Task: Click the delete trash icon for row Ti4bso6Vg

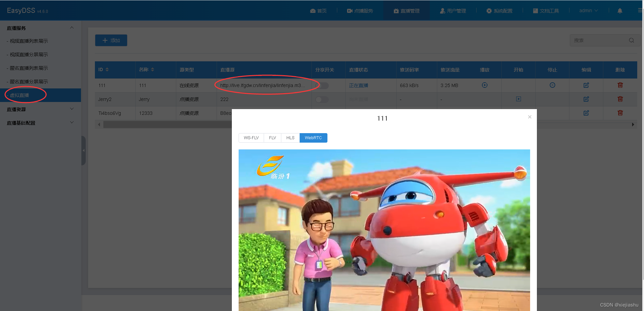Action: [x=620, y=113]
